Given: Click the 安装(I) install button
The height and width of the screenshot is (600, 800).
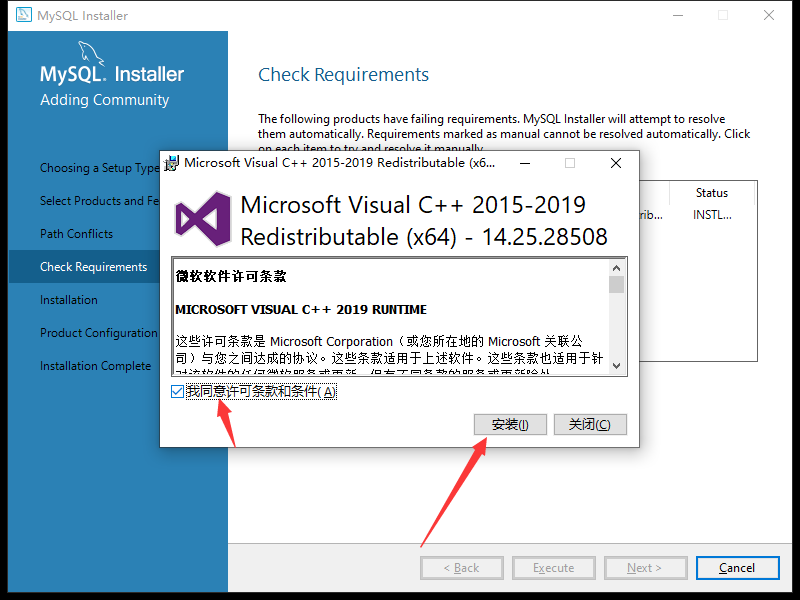Looking at the screenshot, I should pyautogui.click(x=510, y=424).
